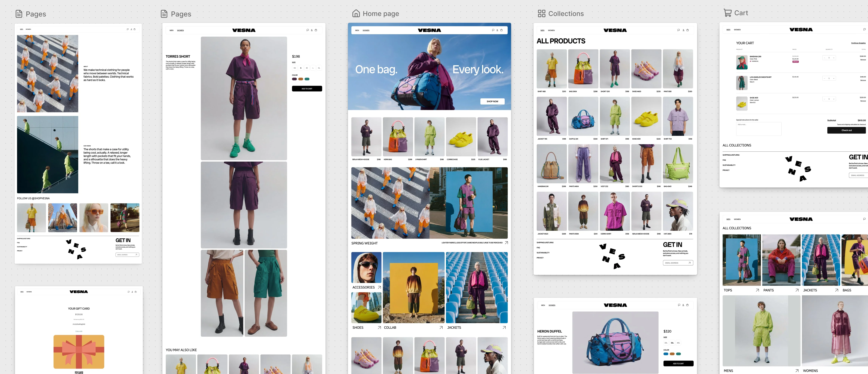Viewport: 868px width, 374px height.
Task: Select size S on Torres Short
Action: [x=301, y=68]
